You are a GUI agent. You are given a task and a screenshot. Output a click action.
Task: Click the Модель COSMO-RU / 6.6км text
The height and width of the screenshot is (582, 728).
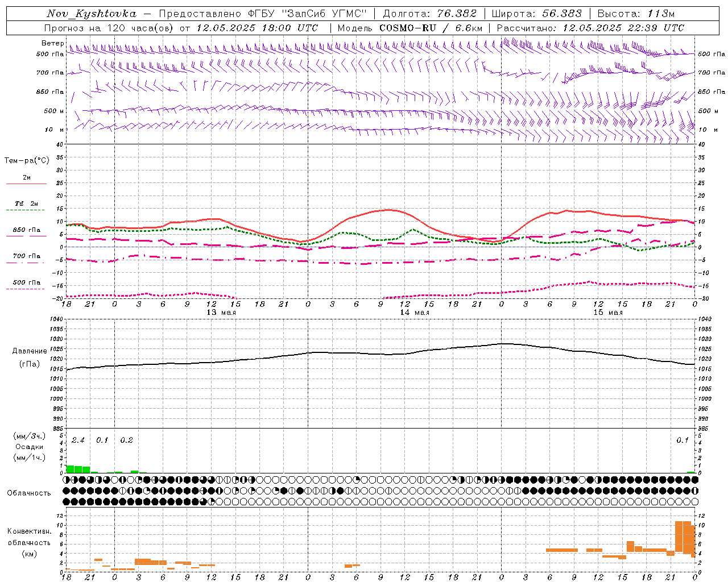(410, 28)
